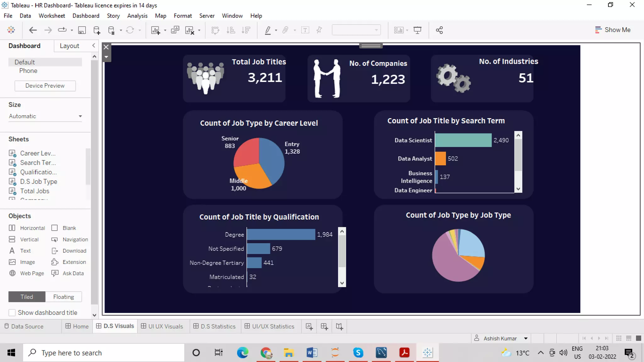Select the Phone device layout
This screenshot has height=362, width=644.
click(x=28, y=71)
